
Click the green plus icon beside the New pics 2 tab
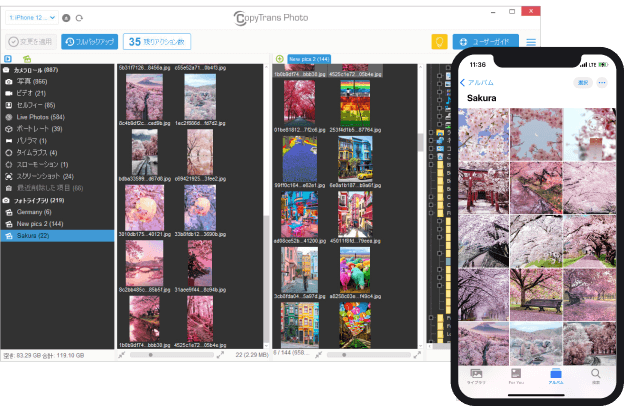pyautogui.click(x=280, y=59)
